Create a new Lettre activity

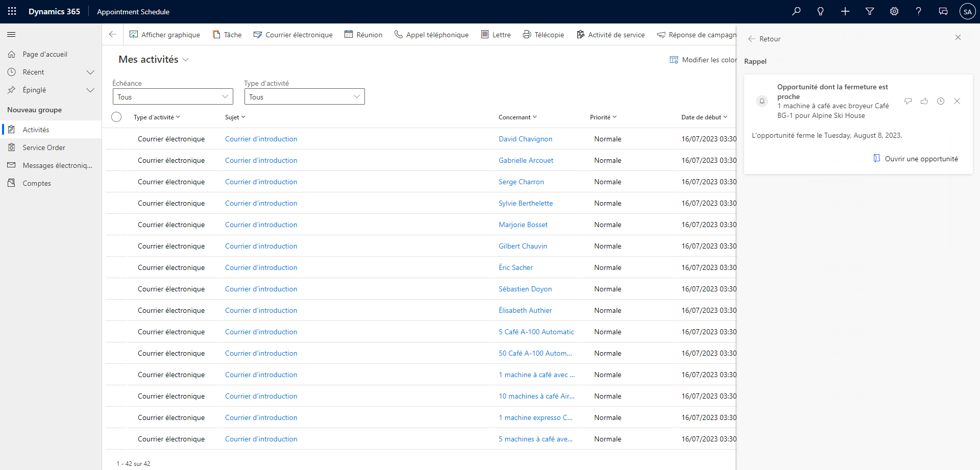tap(496, 35)
